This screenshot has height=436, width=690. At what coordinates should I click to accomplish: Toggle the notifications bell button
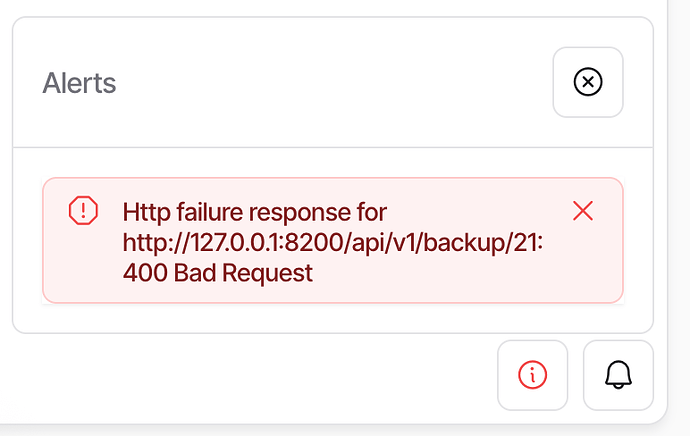tap(618, 375)
